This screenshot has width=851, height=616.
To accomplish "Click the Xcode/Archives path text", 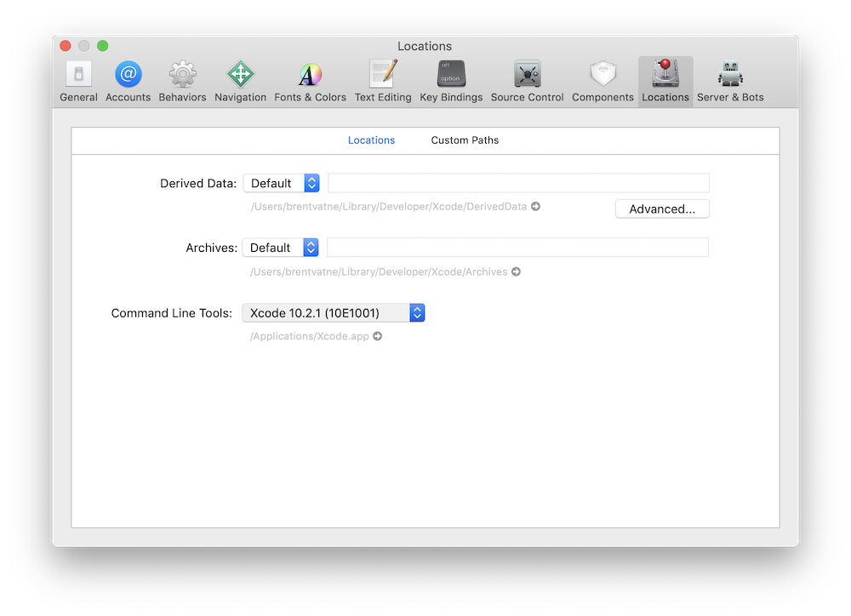I will pyautogui.click(x=379, y=271).
